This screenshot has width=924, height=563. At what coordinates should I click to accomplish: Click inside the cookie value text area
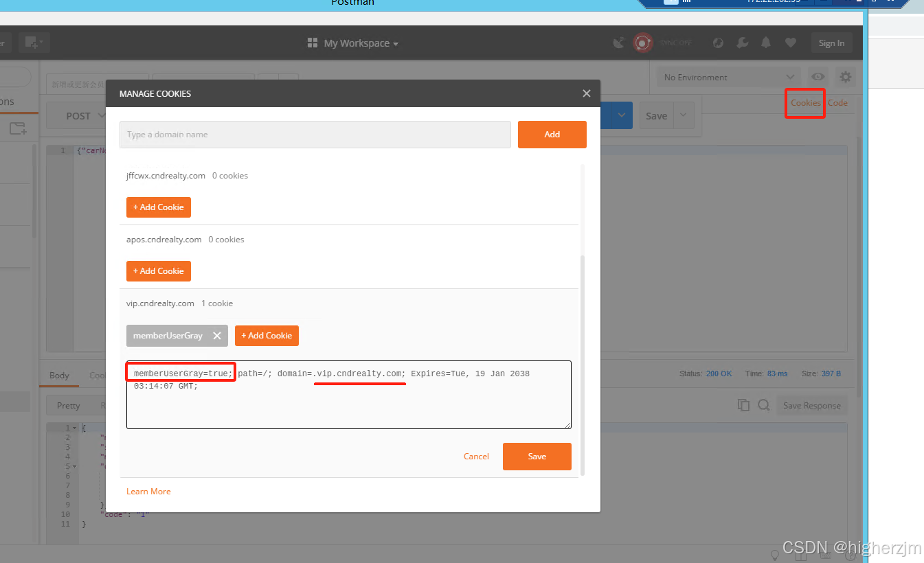(x=349, y=395)
